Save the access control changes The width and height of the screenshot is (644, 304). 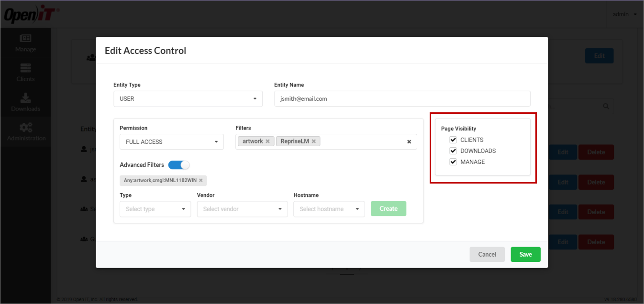tap(525, 254)
